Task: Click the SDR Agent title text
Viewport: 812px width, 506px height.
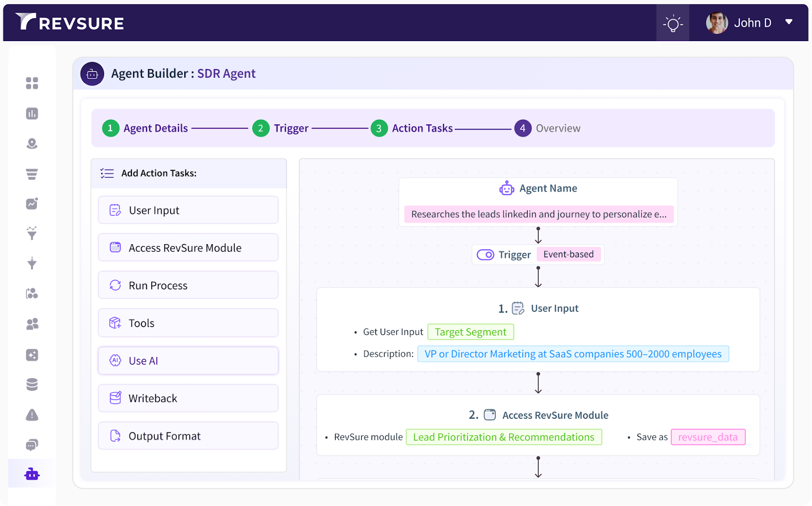Action: click(x=226, y=74)
